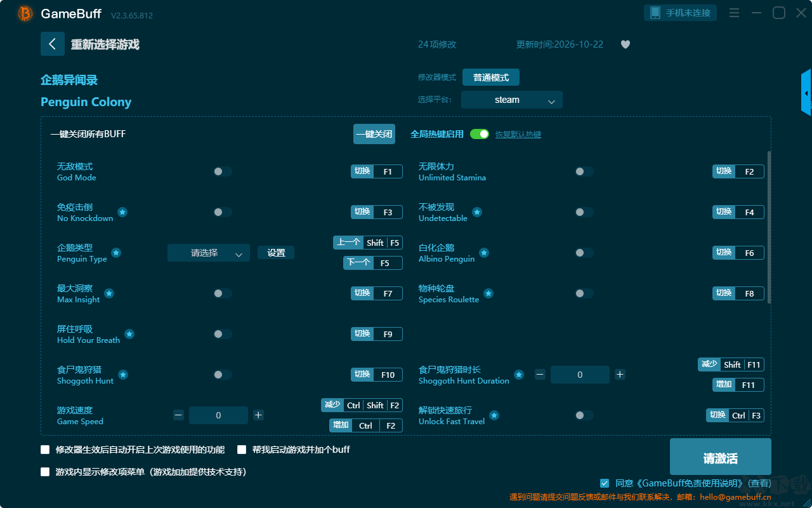
Task: Go back with the arrow beside 重新选择游戏
Action: 53,44
